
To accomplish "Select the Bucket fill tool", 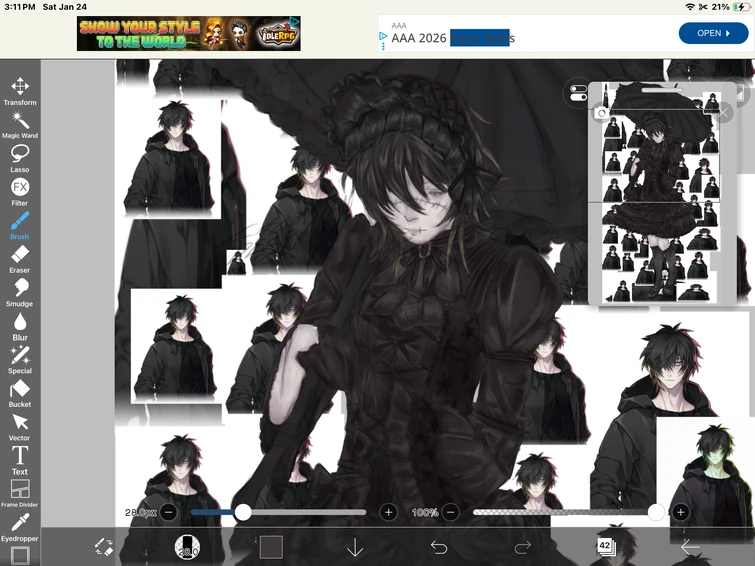I will [x=20, y=394].
